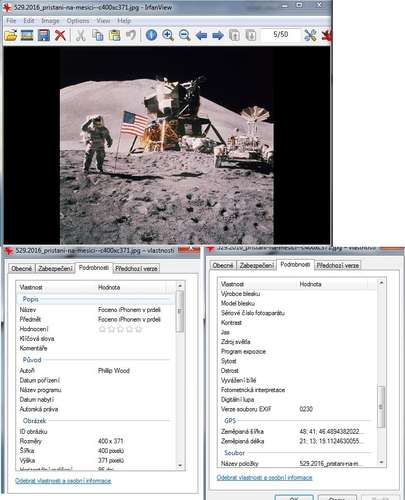Go to next image arrow
This screenshot has width=405, height=500.
(218, 35)
